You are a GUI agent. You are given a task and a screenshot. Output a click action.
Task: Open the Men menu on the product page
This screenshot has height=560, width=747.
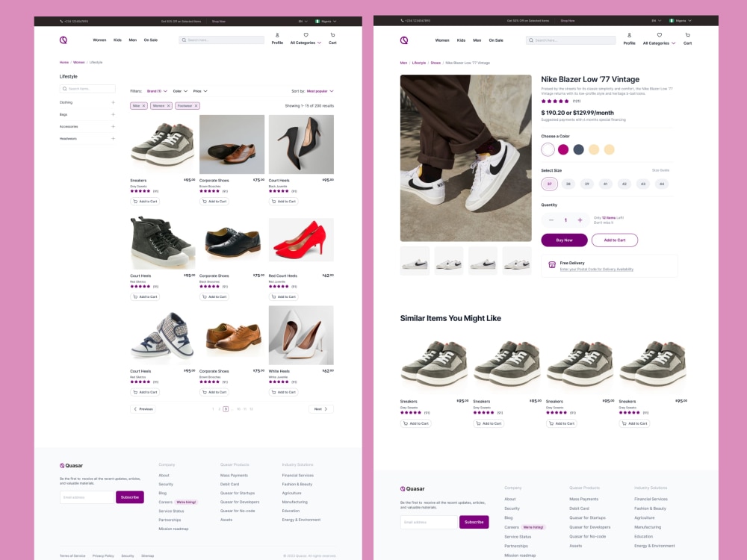tap(477, 40)
